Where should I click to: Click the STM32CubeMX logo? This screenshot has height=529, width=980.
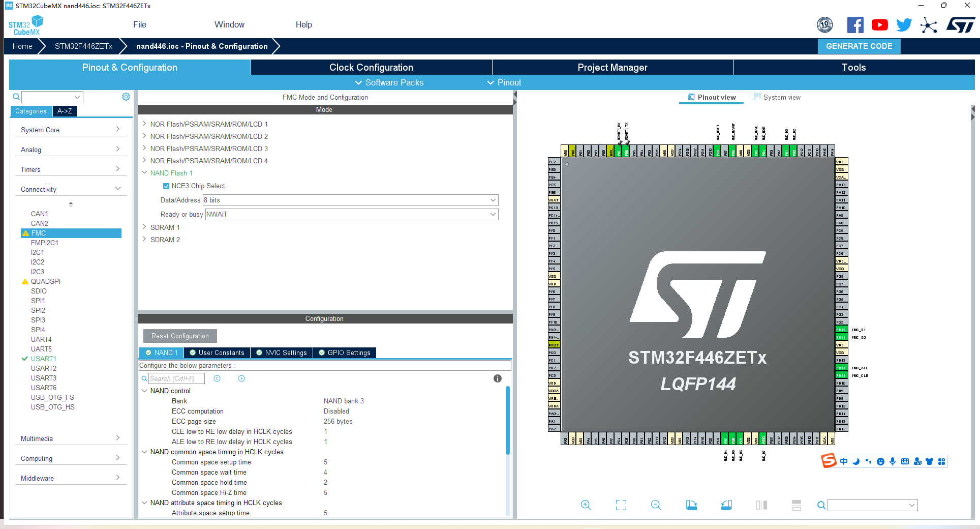25,25
